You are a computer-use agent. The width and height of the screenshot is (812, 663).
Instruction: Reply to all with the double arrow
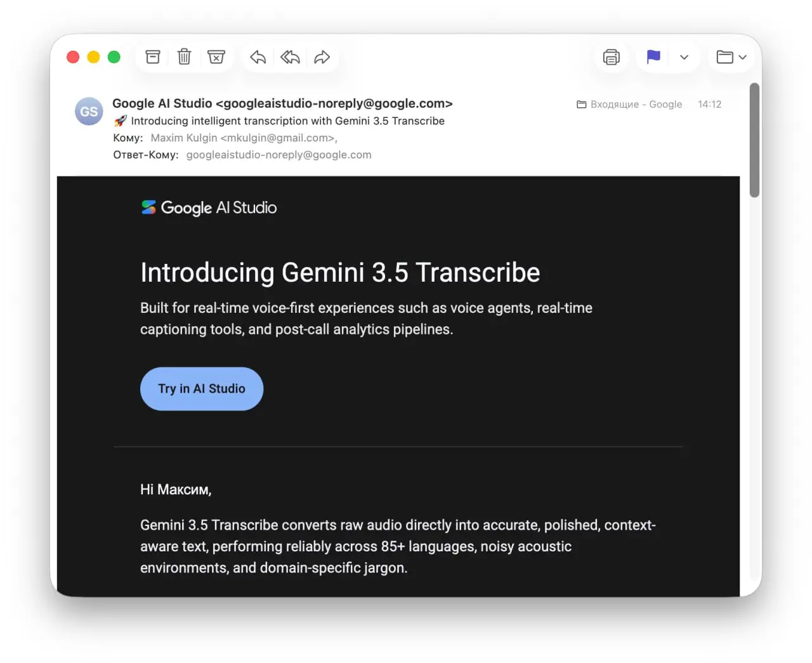point(290,57)
